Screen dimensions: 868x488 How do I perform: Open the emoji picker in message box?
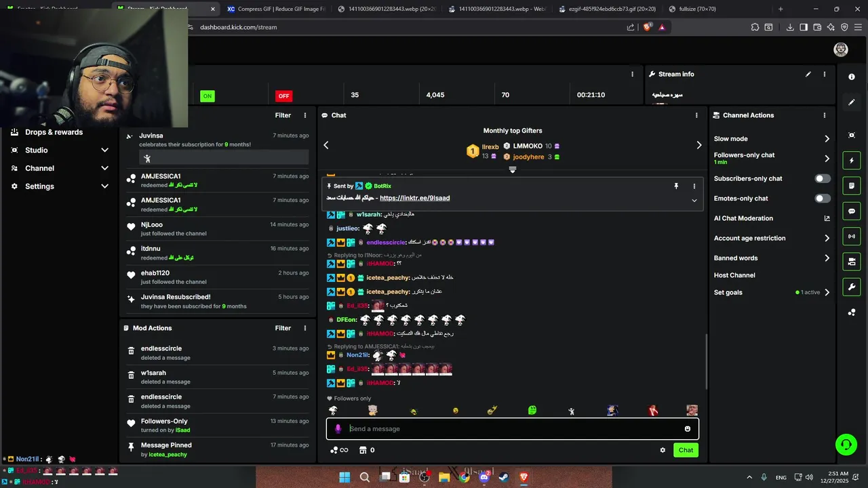tap(688, 428)
